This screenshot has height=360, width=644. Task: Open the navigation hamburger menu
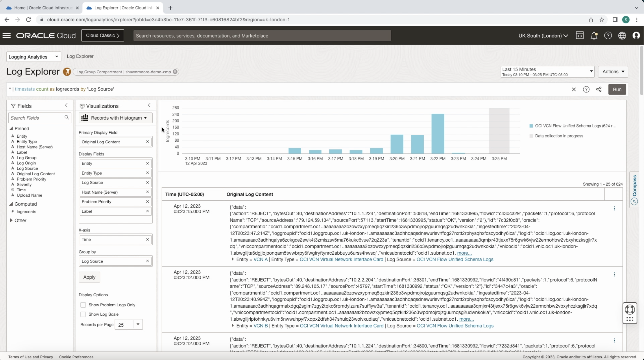click(x=7, y=35)
